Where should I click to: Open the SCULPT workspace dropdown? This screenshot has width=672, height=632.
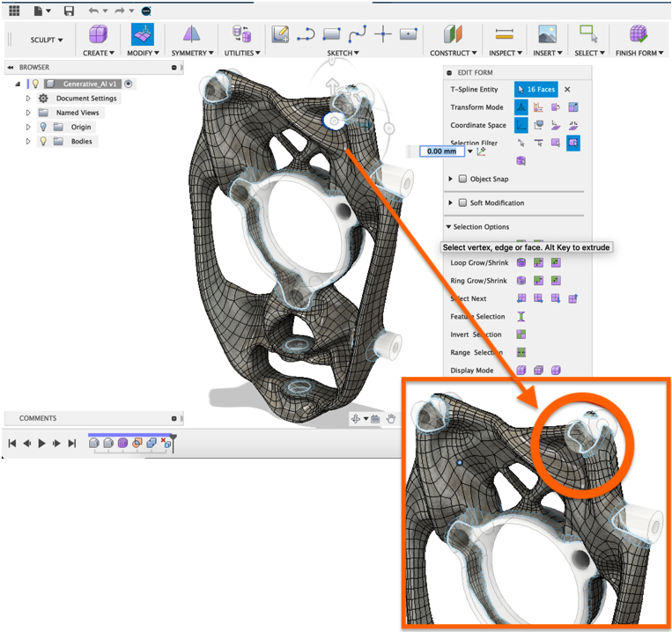pyautogui.click(x=48, y=40)
